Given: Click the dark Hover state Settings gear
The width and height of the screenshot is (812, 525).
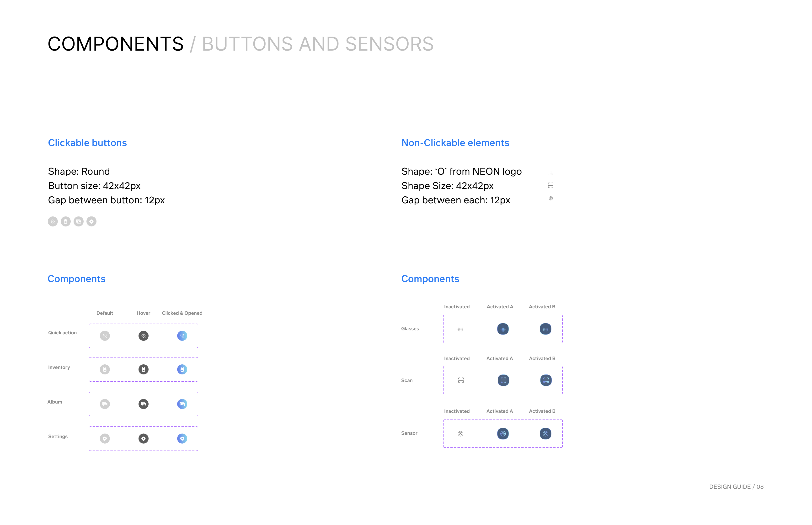Looking at the screenshot, I should 143,438.
